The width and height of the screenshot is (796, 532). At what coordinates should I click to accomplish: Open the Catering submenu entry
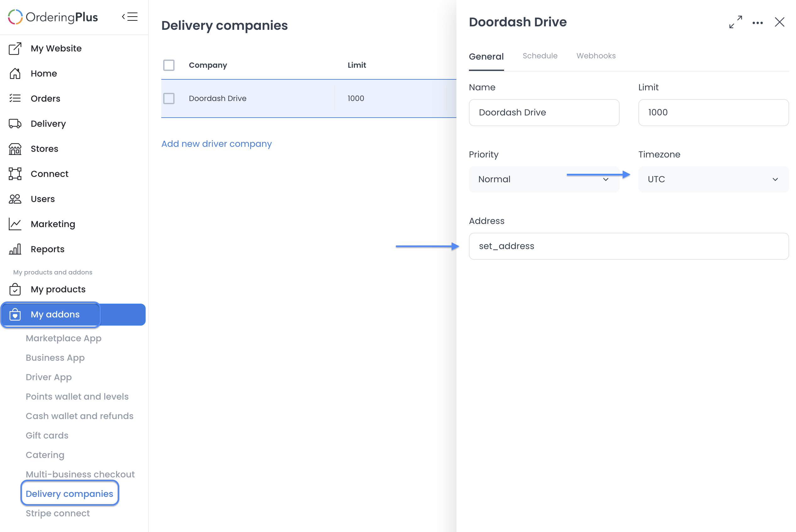pyautogui.click(x=45, y=455)
